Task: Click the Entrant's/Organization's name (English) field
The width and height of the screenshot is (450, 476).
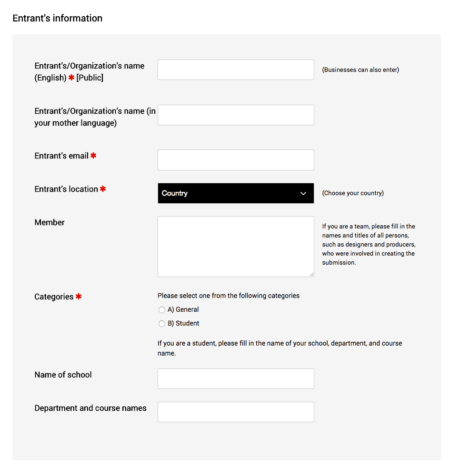Action: 236,70
